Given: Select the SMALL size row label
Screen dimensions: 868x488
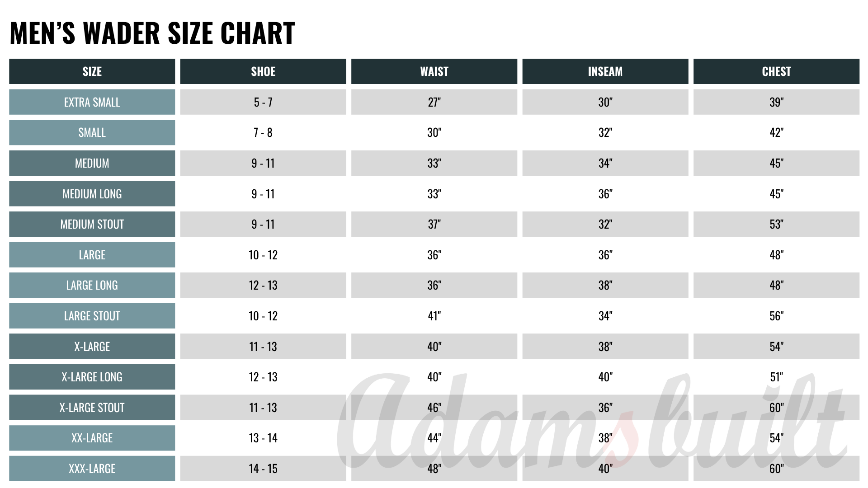Looking at the screenshot, I should 92,132.
